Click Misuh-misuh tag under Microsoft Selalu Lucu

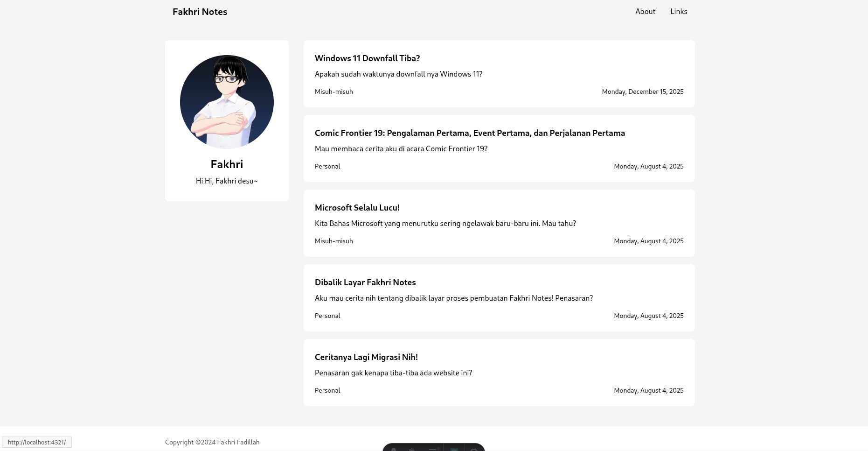[333, 241]
